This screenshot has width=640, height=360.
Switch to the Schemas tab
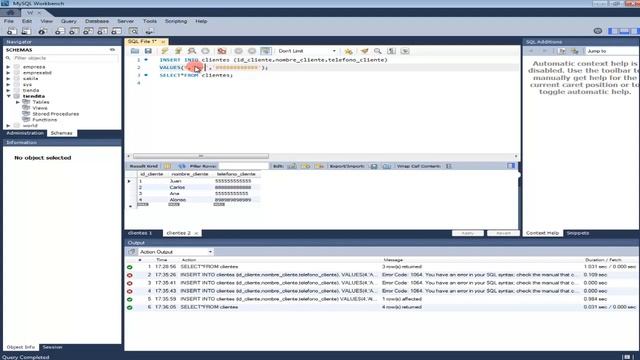coord(62,133)
